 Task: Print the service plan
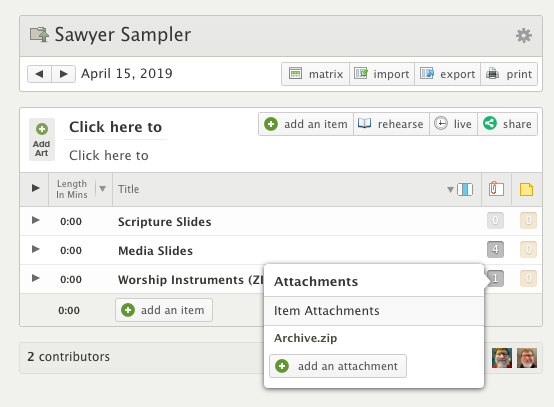click(509, 74)
